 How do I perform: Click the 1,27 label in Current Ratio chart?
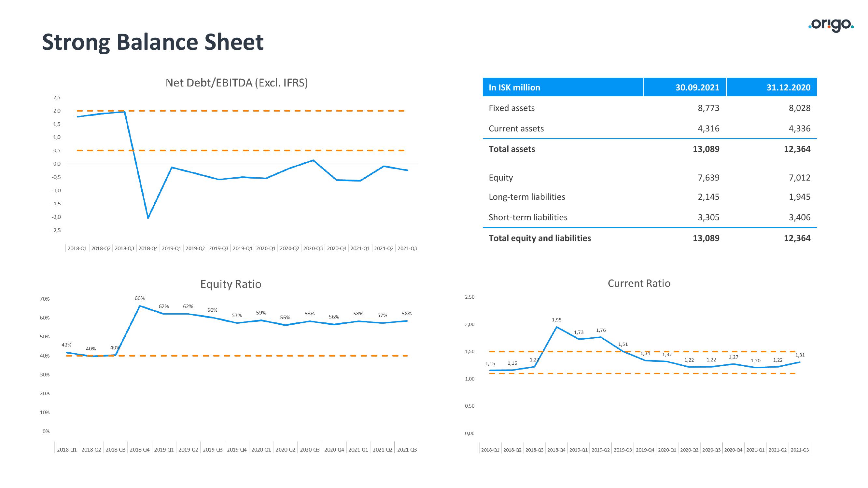[734, 357]
